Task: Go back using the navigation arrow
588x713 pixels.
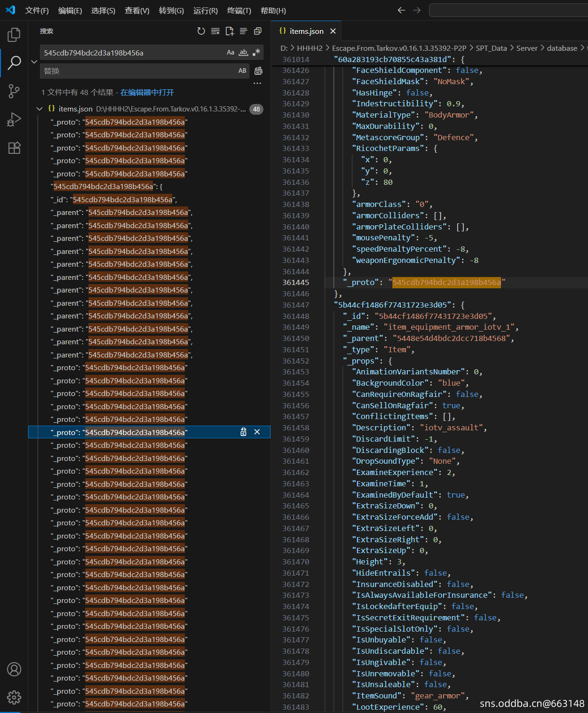Action: click(401, 10)
